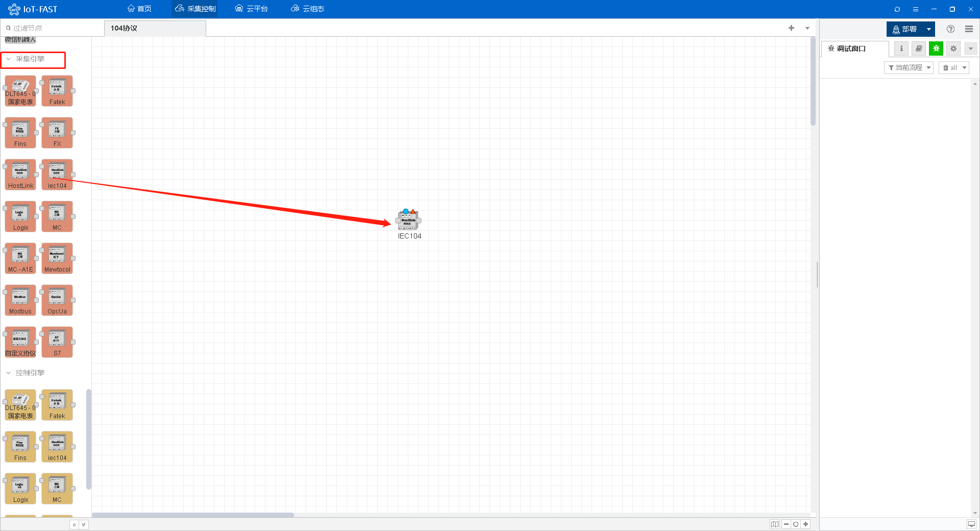Select the S7 collection node
Screen dimensions: 980x531
click(x=57, y=342)
